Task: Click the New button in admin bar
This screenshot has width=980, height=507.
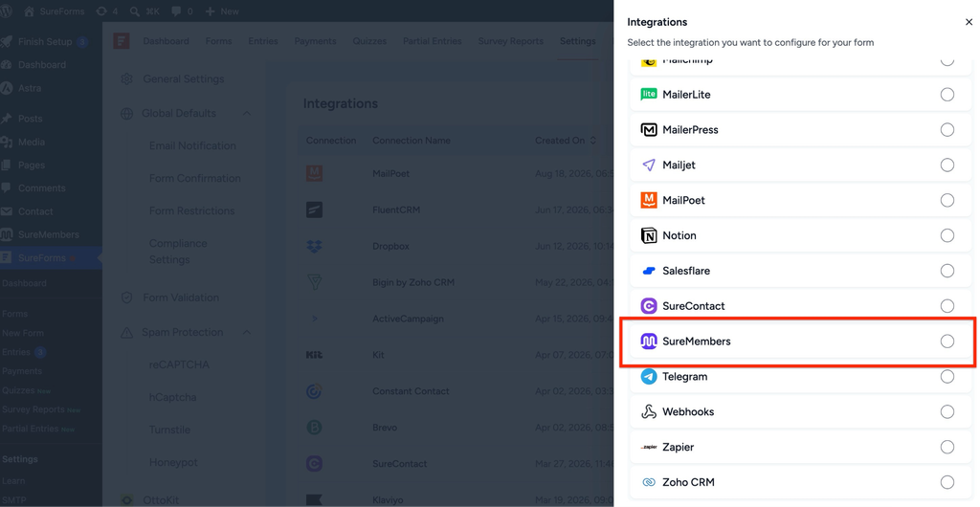Action: [x=222, y=11]
